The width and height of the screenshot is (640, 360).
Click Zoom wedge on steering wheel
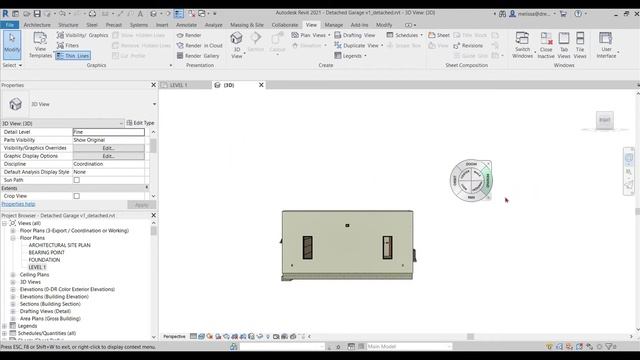471,164
